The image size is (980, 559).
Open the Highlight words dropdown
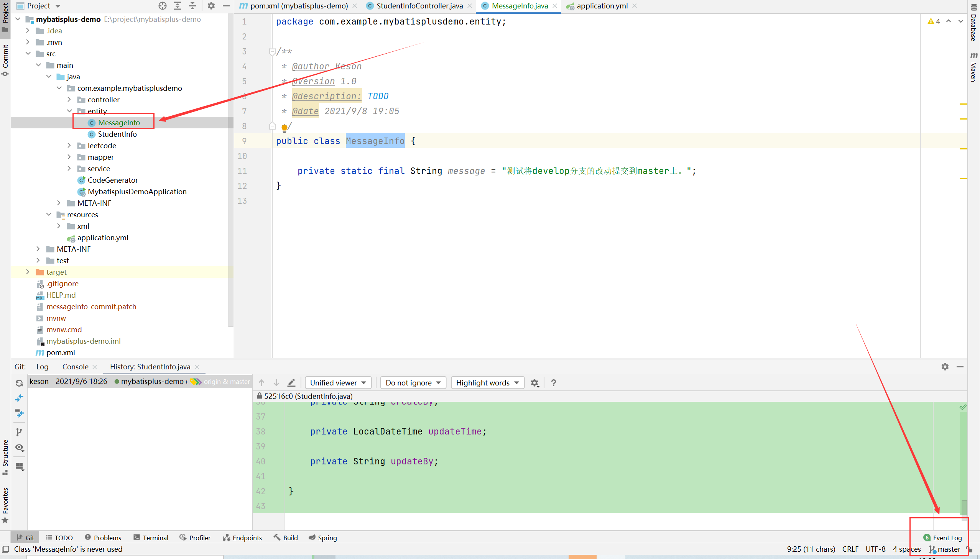pyautogui.click(x=487, y=383)
